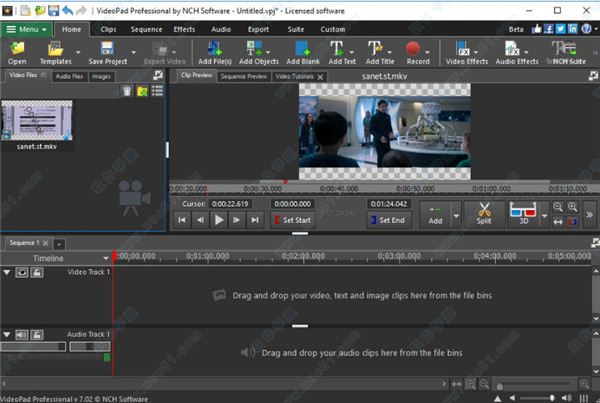Click the LinkedIn share icon
The image size is (600, 403).
[x=572, y=29]
